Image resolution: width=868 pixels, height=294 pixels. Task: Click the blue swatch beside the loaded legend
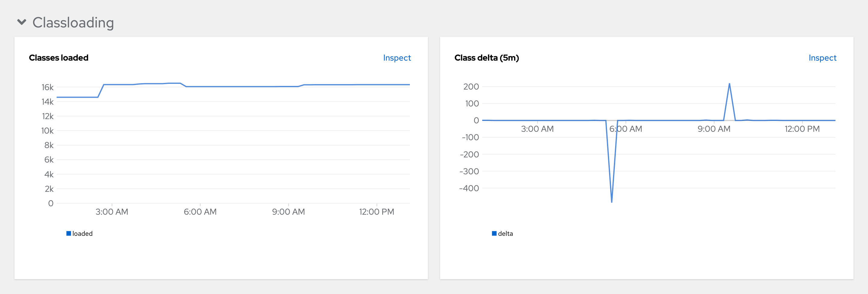pyautogui.click(x=69, y=233)
